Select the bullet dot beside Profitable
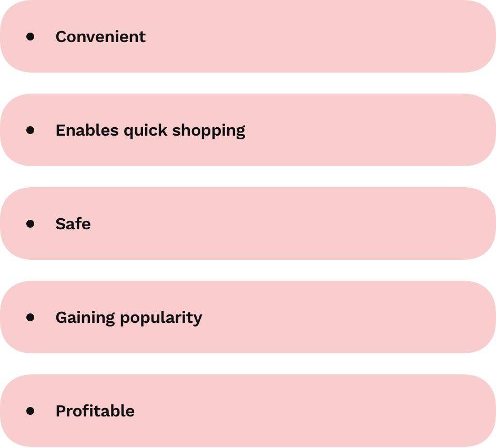Viewport: 496px width, 448px height. [x=31, y=411]
